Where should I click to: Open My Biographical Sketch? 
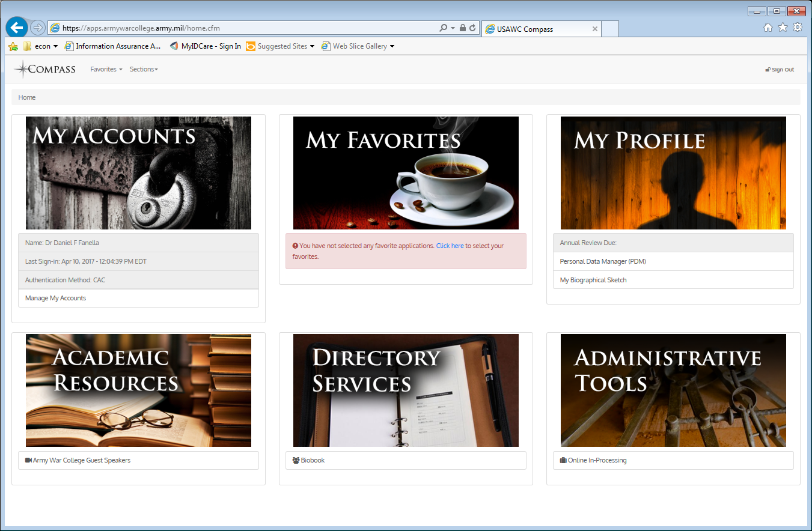pos(673,280)
